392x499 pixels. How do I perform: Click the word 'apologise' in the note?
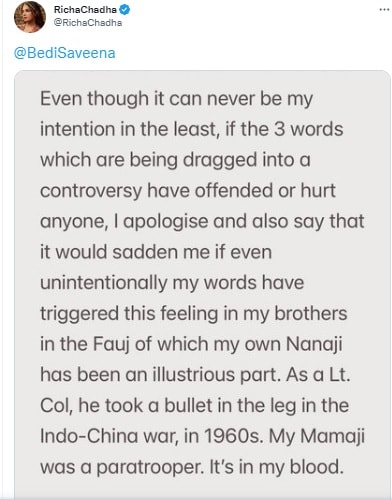(166, 222)
